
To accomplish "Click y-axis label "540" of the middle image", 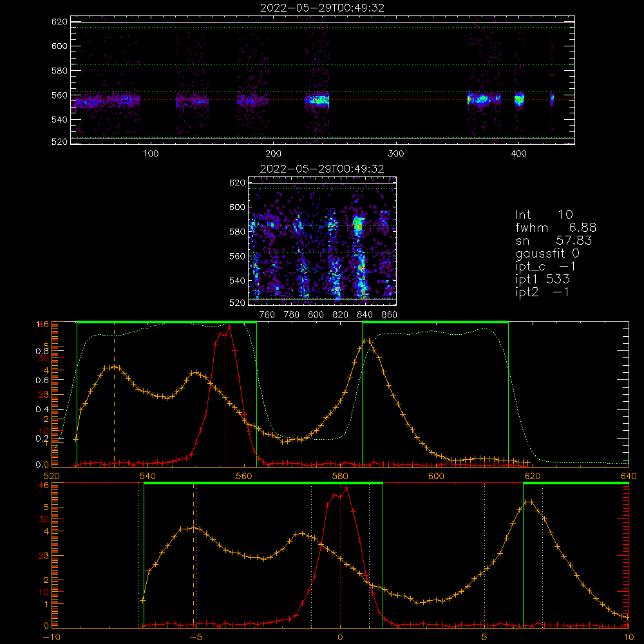I will 237,281.
